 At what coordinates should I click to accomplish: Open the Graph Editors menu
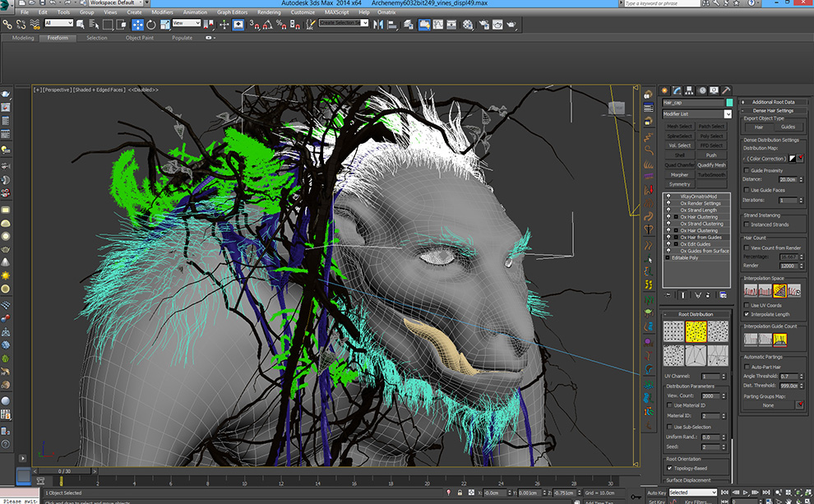tap(231, 12)
